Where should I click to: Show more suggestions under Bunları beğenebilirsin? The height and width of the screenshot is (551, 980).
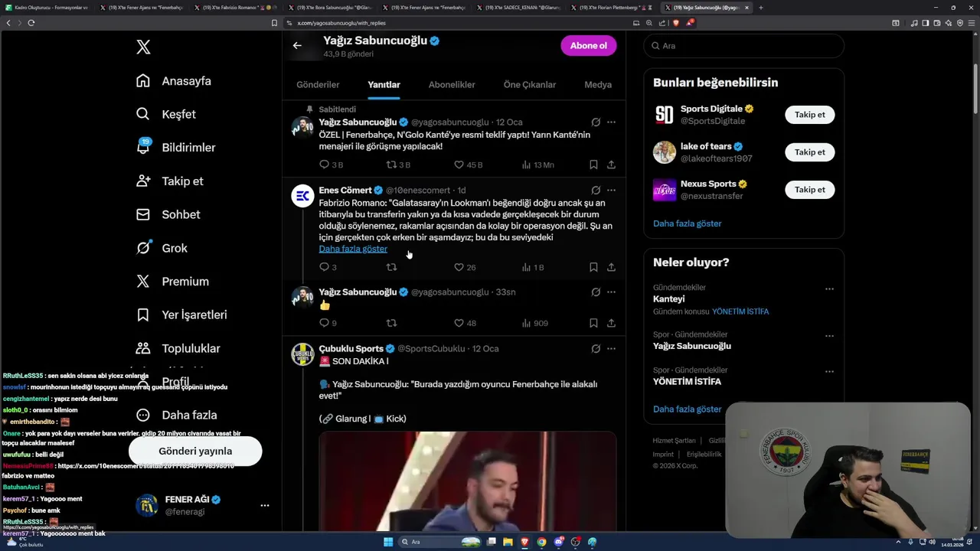[687, 223]
